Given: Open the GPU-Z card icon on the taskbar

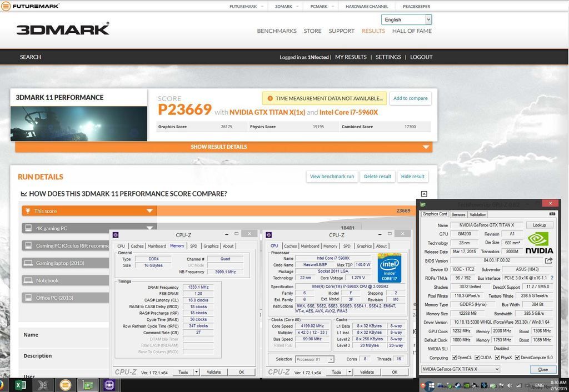Looking at the screenshot, I should point(87,385).
